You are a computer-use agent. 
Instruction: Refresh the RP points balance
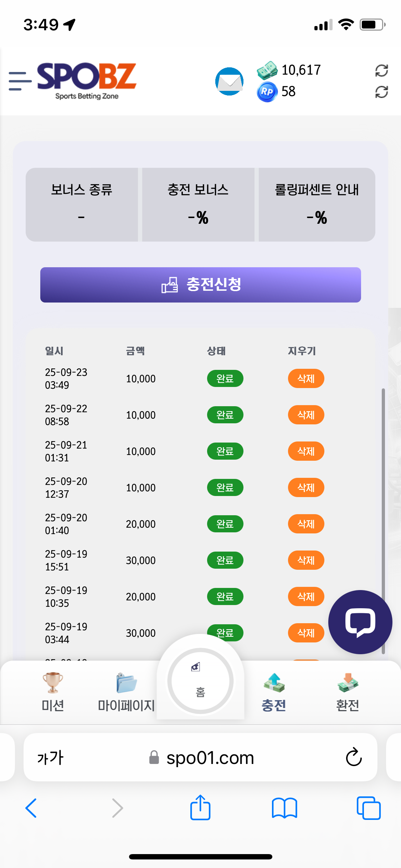381,92
